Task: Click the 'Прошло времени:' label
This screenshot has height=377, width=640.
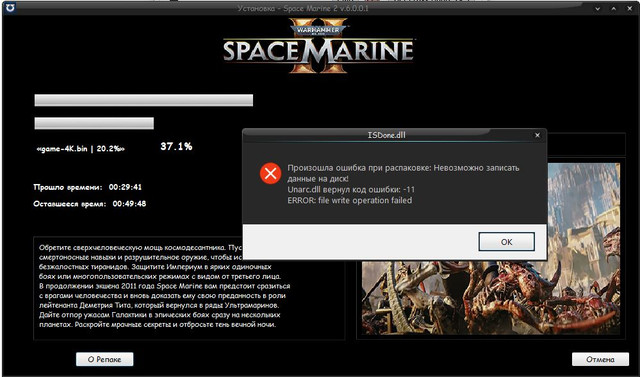Action: tap(68, 187)
